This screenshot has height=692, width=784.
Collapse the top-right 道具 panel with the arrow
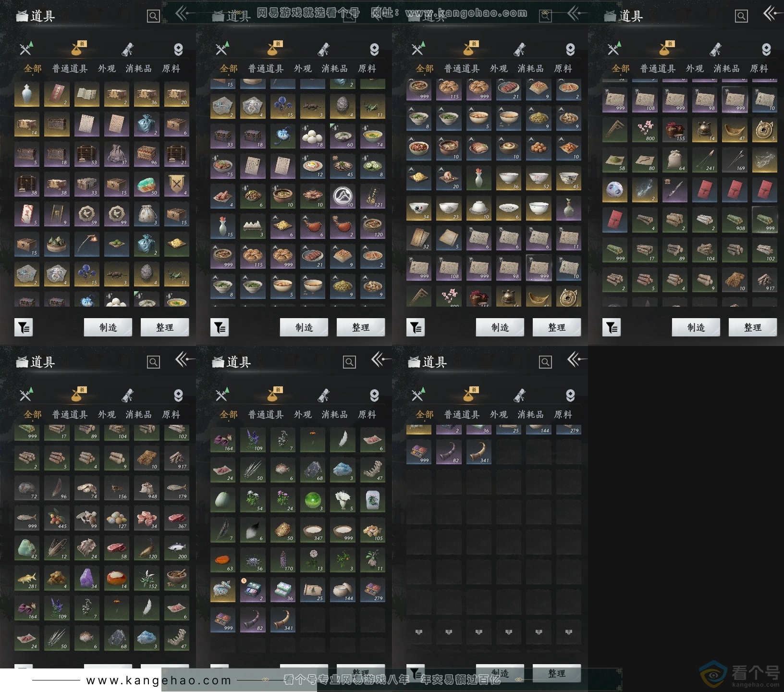(x=772, y=14)
